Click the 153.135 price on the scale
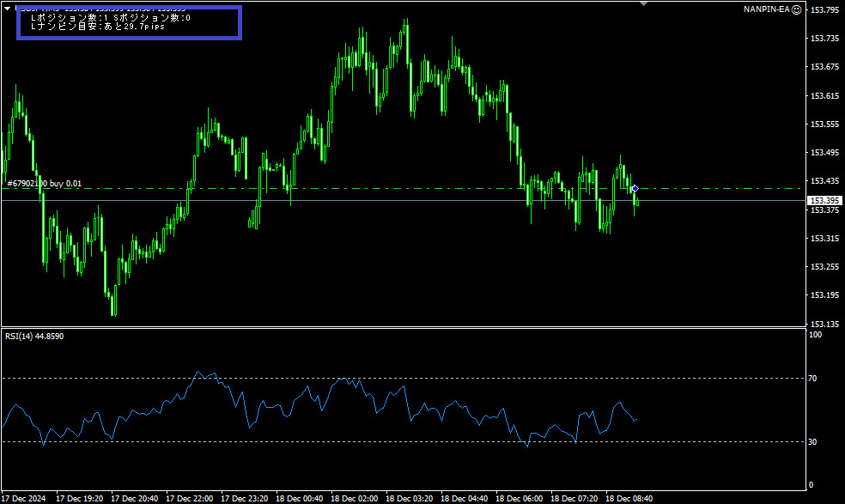Viewport: 845px width, 504px height. point(824,324)
